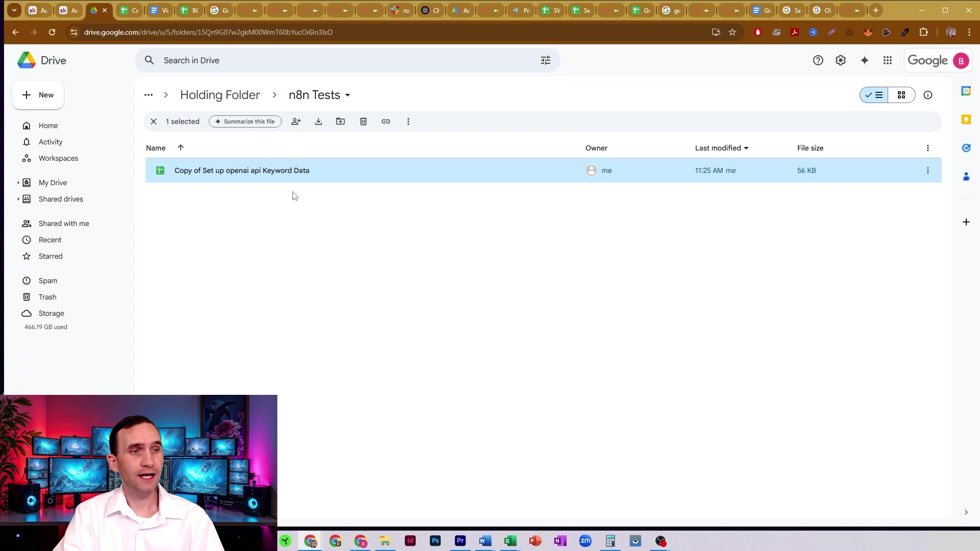The height and width of the screenshot is (551, 980).
Task: Click the Summarize this file button
Action: [x=245, y=121]
